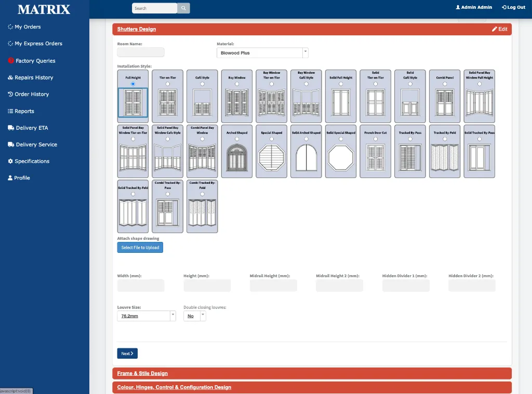Viewport: 532px width, 394px height.
Task: Select the Tier-on-Tier radio button
Action: 168,84
